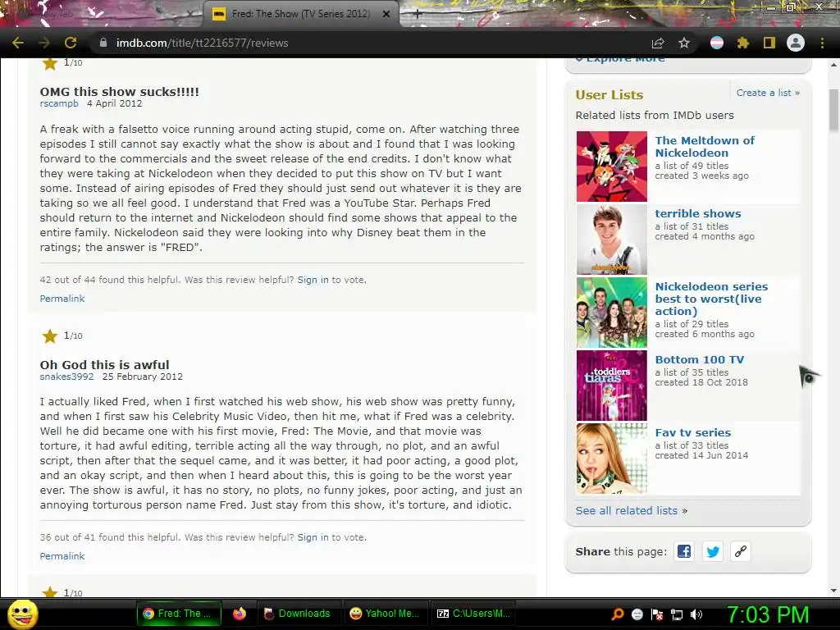Copy the page link via chain icon

pos(741,551)
